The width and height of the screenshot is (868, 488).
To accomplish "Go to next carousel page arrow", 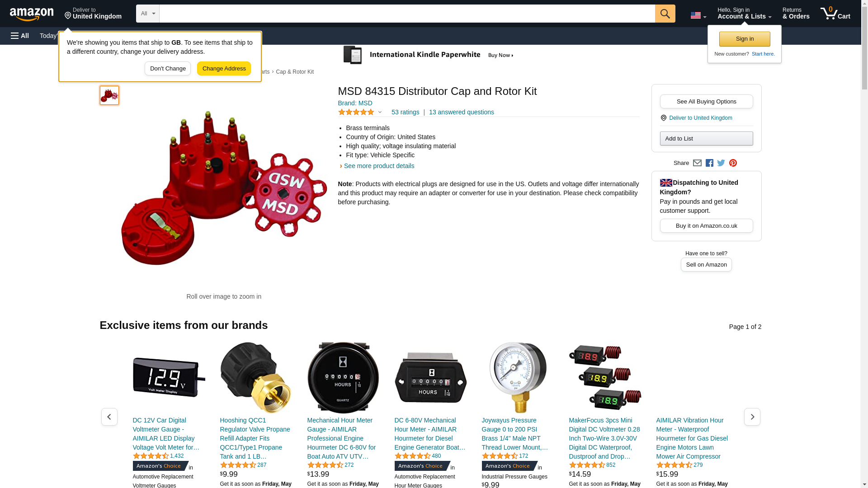I will 752,417.
